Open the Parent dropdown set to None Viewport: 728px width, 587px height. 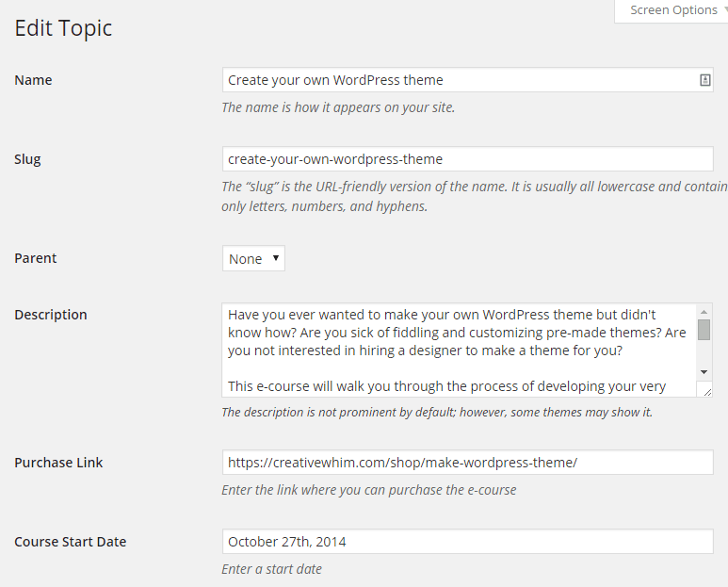tap(253, 258)
